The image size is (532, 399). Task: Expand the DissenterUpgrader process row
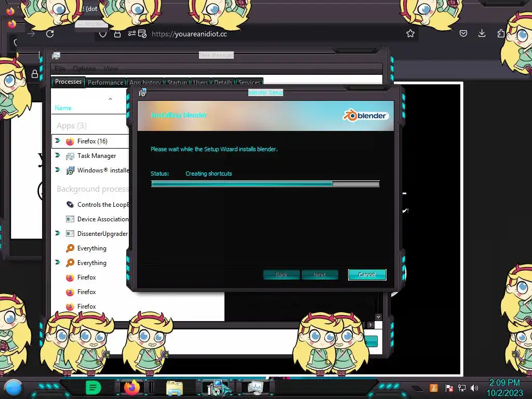[57, 233]
